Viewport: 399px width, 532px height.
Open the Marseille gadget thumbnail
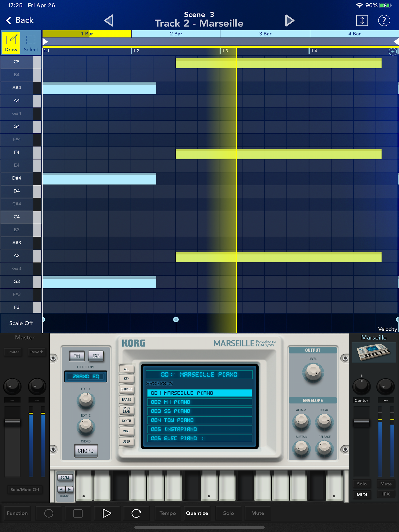[x=373, y=352]
